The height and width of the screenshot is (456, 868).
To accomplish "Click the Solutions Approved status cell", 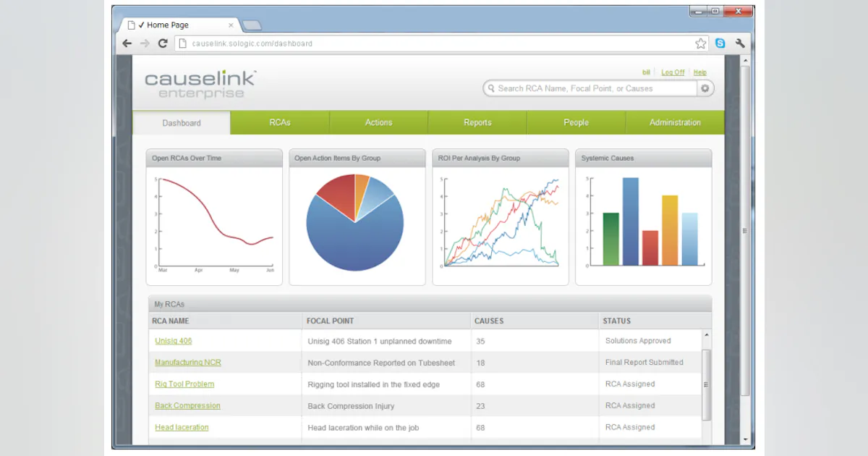I will coord(638,341).
